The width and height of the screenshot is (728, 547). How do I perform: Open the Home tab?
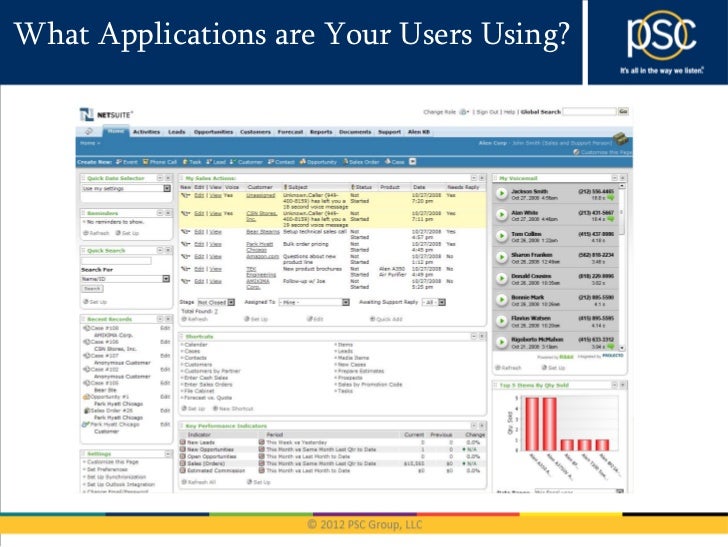(116, 131)
